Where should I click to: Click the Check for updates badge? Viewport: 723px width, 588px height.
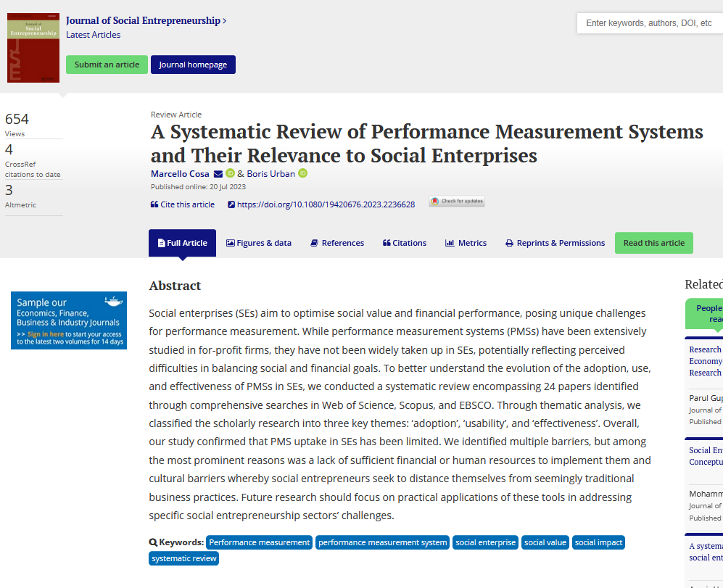pyautogui.click(x=457, y=201)
